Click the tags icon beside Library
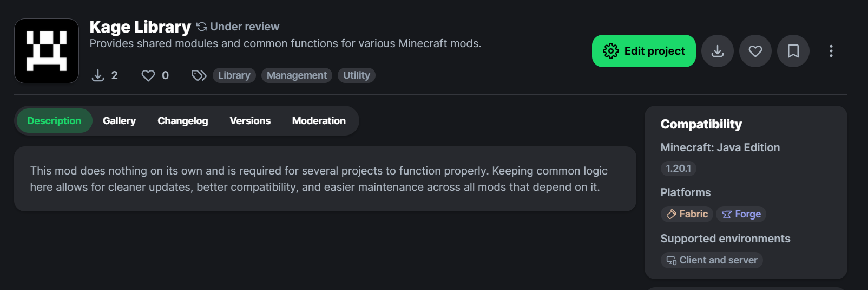The width and height of the screenshot is (868, 290). [x=199, y=75]
